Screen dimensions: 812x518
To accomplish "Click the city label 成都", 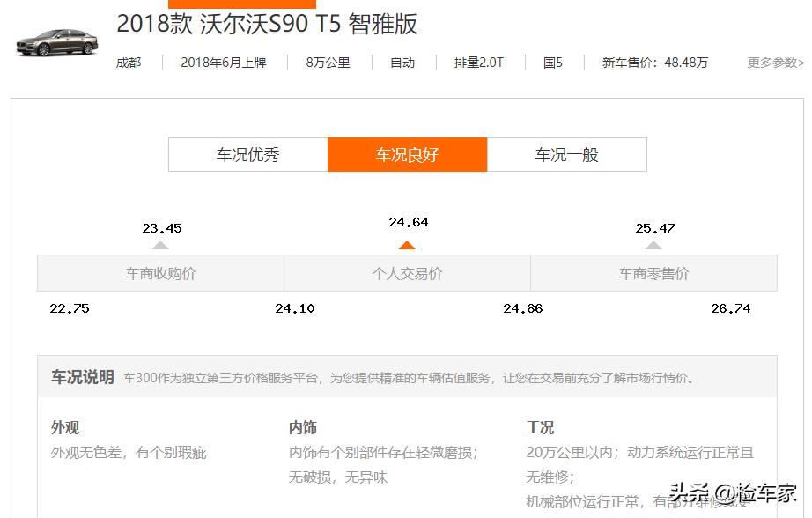I will [129, 63].
